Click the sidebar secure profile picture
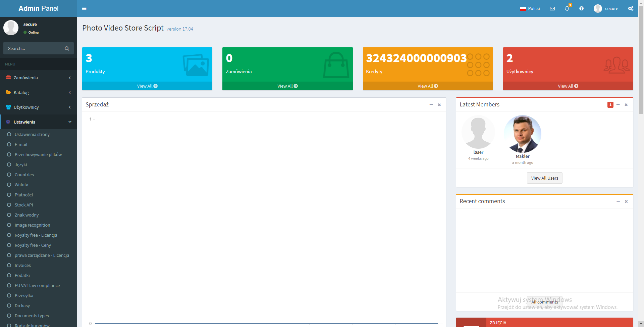Viewport: 644px width, 327px height. 11,28
